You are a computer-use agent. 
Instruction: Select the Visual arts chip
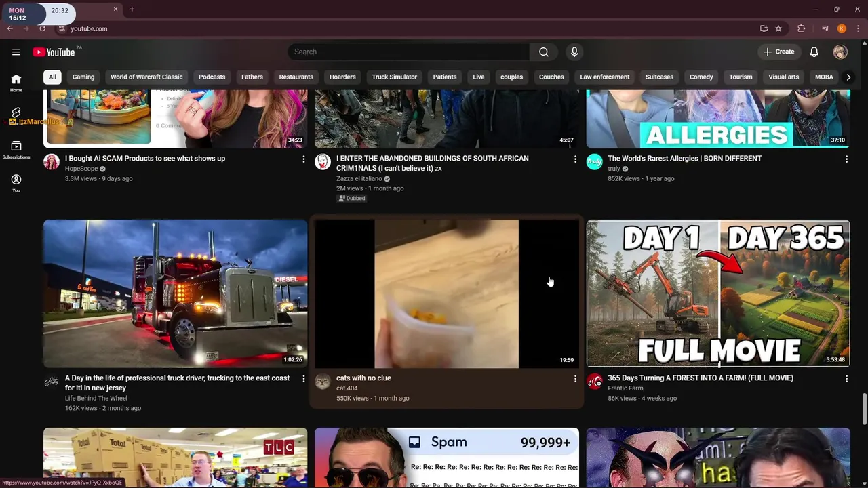pyautogui.click(x=783, y=77)
